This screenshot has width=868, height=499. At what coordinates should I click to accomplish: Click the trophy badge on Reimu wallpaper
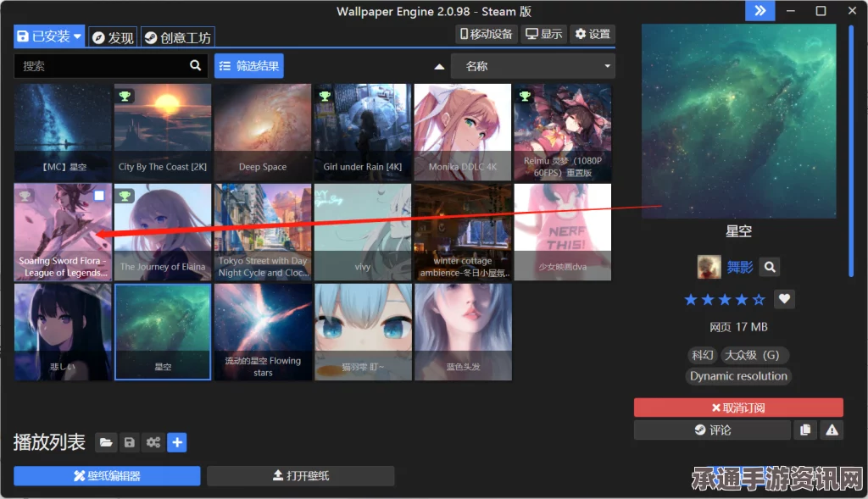point(525,96)
